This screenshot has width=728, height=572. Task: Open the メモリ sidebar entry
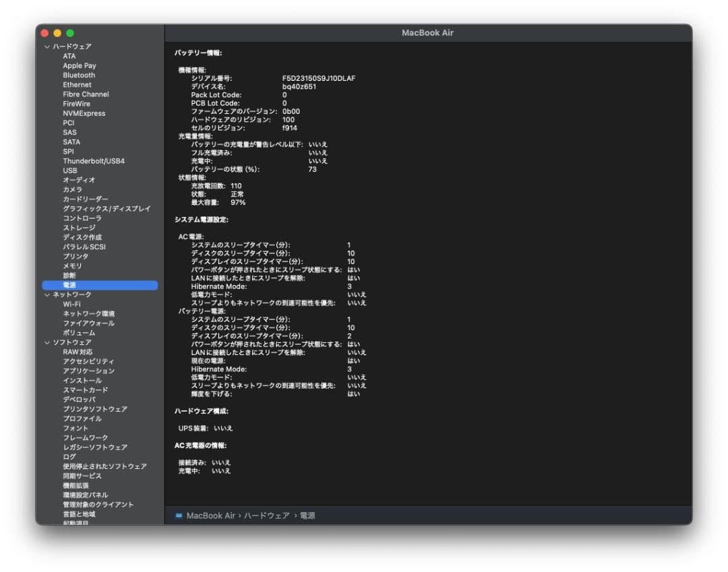(x=72, y=266)
